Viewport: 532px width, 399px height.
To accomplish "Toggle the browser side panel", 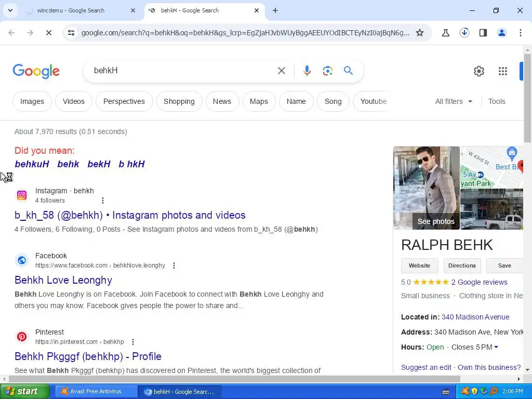I will point(483,33).
